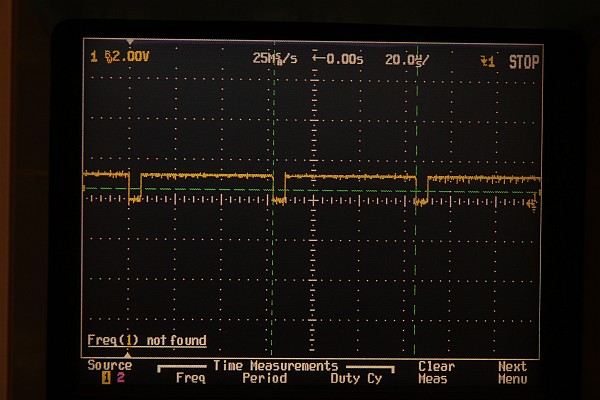Screen dimensions: 600x400
Task: Choose the Period time measurement
Action: 264,378
